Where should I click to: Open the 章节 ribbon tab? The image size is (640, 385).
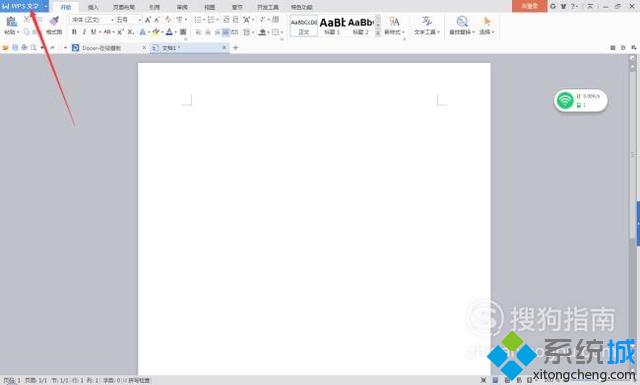237,7
